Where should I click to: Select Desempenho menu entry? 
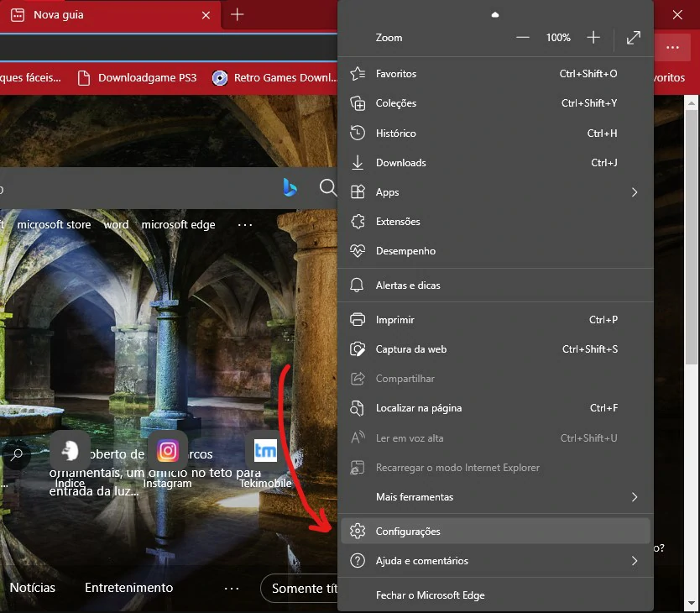[495, 250]
